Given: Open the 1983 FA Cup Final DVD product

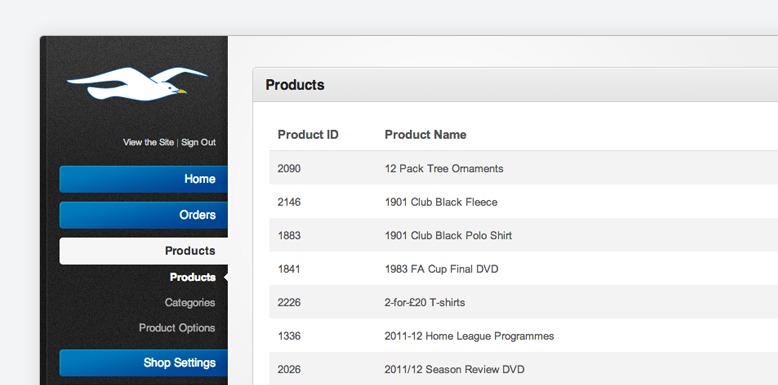Looking at the screenshot, I should coord(441,269).
